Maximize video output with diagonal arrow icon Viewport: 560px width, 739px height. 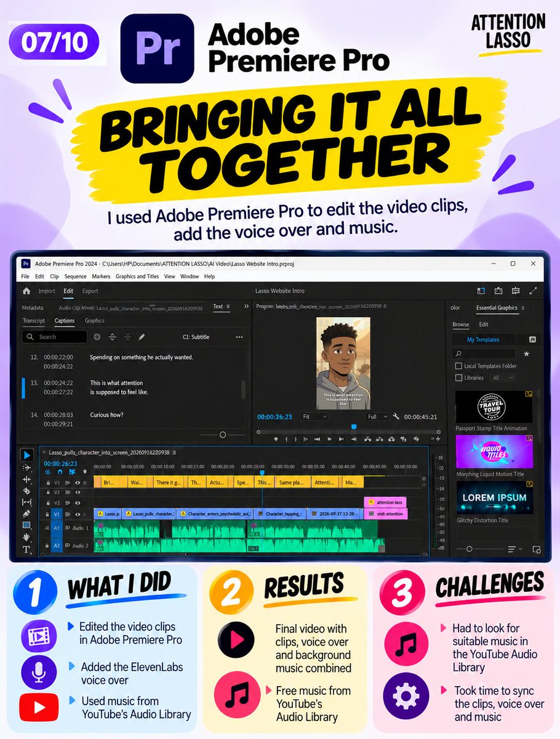[533, 291]
